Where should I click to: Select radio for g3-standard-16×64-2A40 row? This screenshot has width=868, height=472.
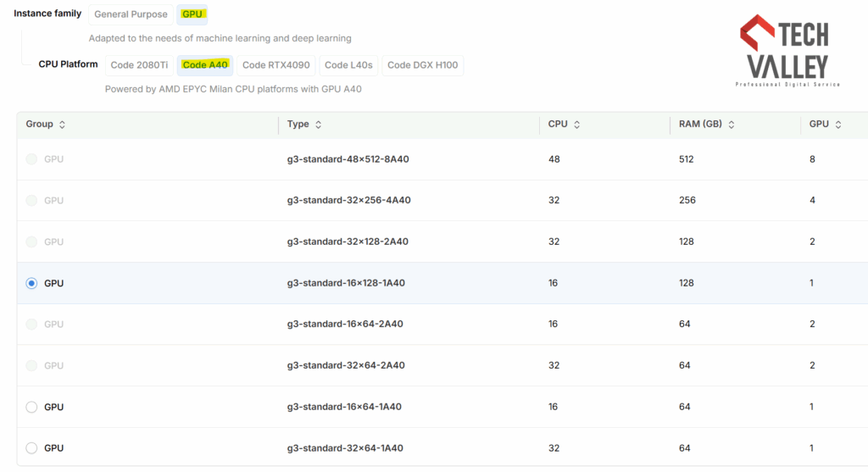(31, 325)
